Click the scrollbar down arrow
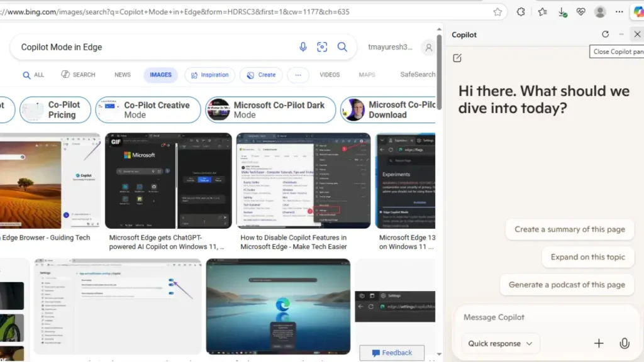 (439, 354)
